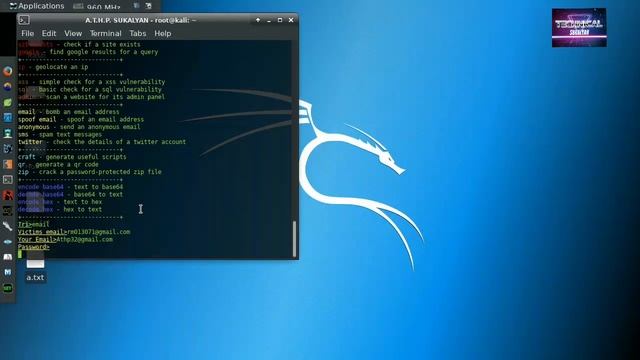The image size is (640, 360).
Task: Open the green leaf editor dock icon
Action: [7, 102]
